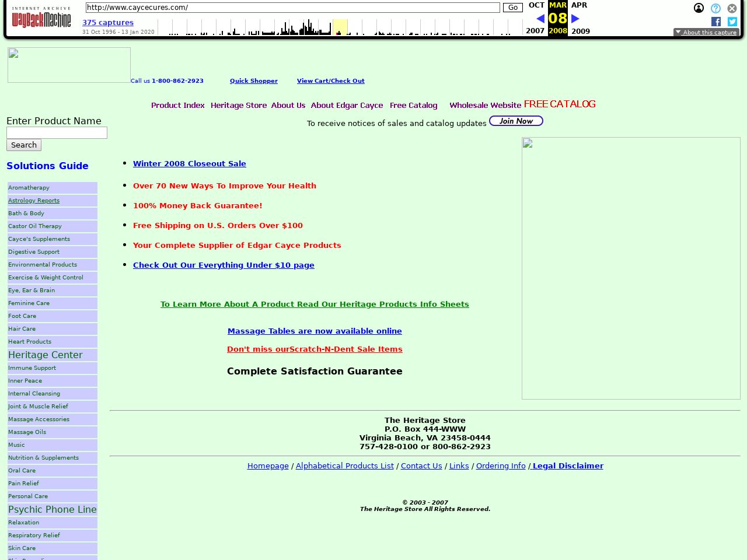The image size is (747, 560).
Task: Go to previous capture with left arrow
Action: [x=540, y=19]
